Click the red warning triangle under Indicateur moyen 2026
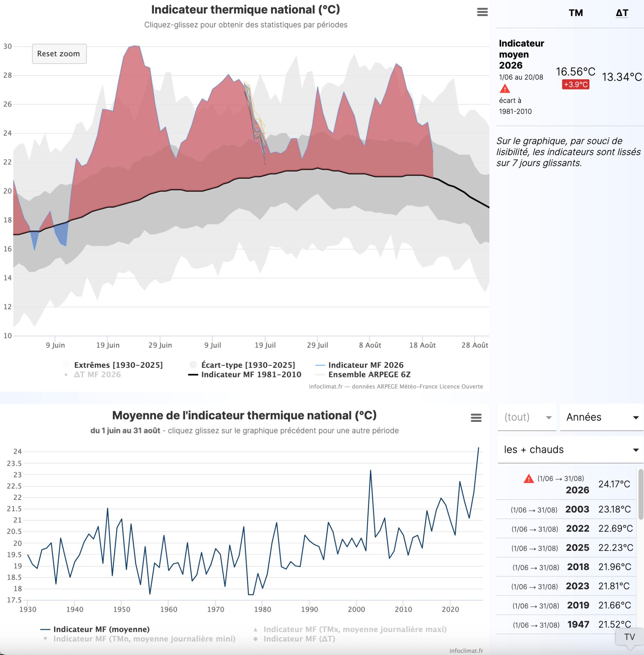Screen dimensions: 644x655 coord(505,89)
